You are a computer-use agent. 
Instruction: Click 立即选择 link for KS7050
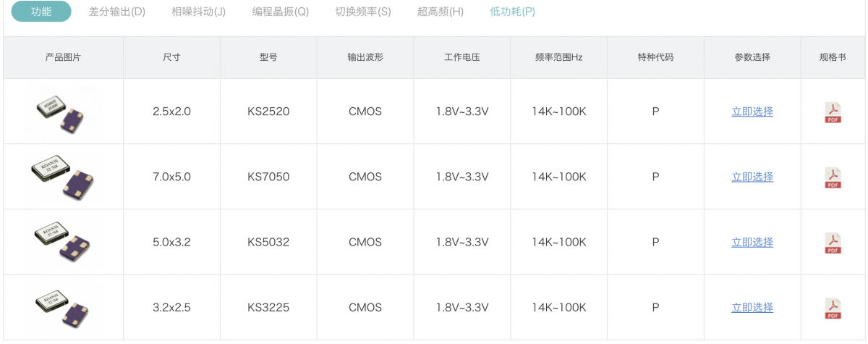pyautogui.click(x=752, y=177)
